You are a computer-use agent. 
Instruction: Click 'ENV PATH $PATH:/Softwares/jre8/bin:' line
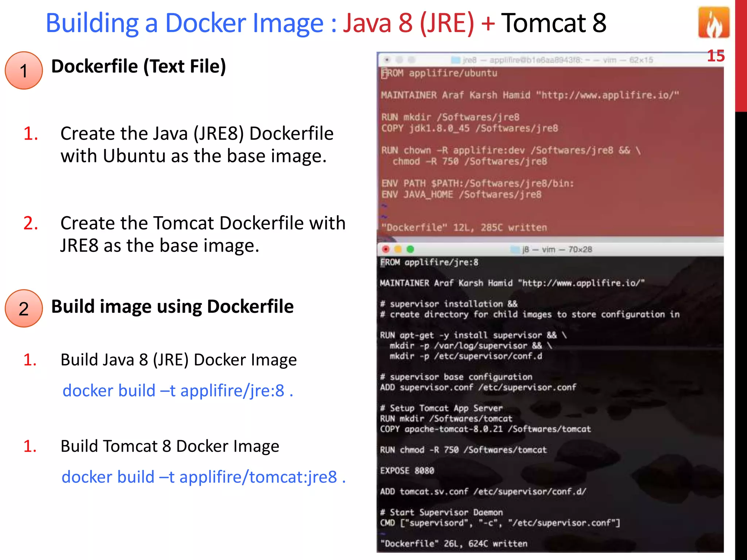478,183
